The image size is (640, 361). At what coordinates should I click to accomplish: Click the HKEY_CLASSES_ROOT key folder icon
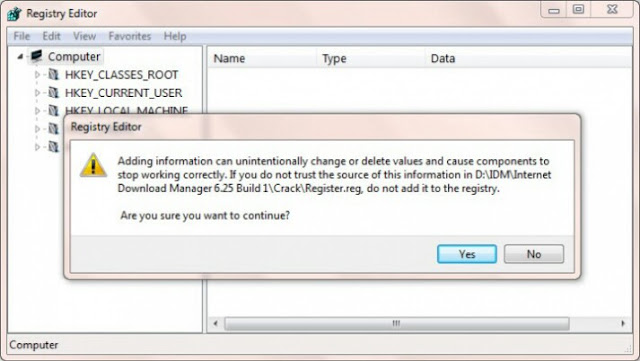53,74
